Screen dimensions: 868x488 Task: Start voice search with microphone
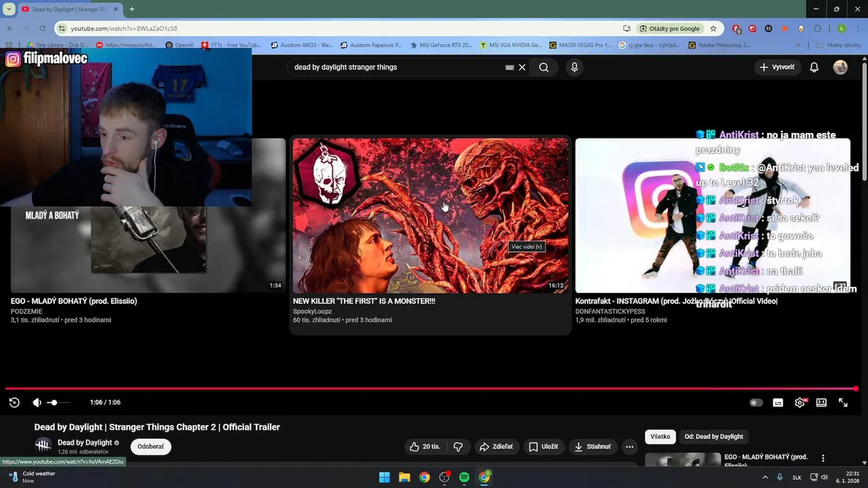pyautogui.click(x=574, y=67)
